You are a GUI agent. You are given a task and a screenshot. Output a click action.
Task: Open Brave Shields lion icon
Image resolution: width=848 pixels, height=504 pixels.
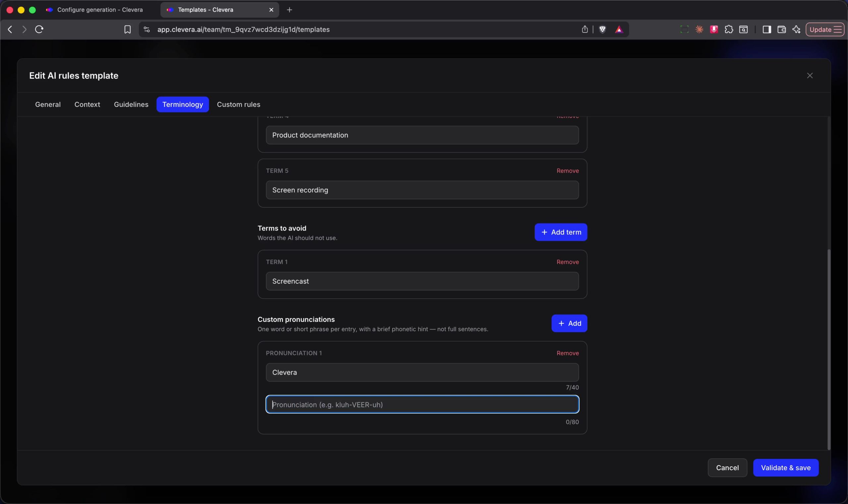602,29
